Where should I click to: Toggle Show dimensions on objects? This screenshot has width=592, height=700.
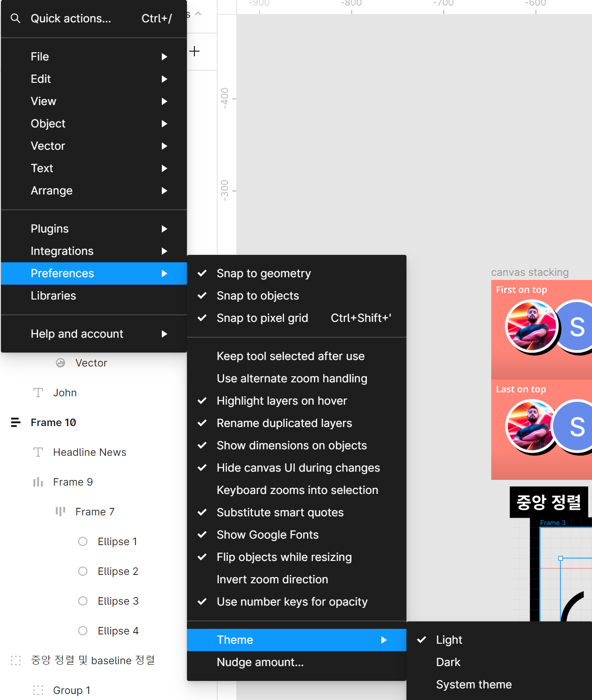tap(297, 446)
